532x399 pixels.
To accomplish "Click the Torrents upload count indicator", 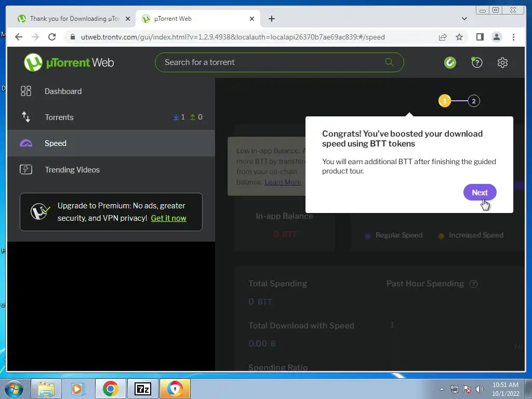I will (x=196, y=117).
